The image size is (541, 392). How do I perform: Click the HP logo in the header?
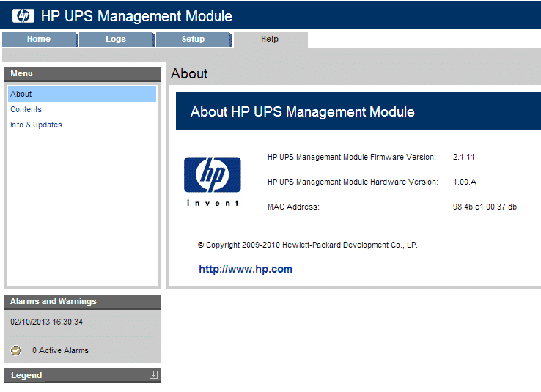[23, 16]
